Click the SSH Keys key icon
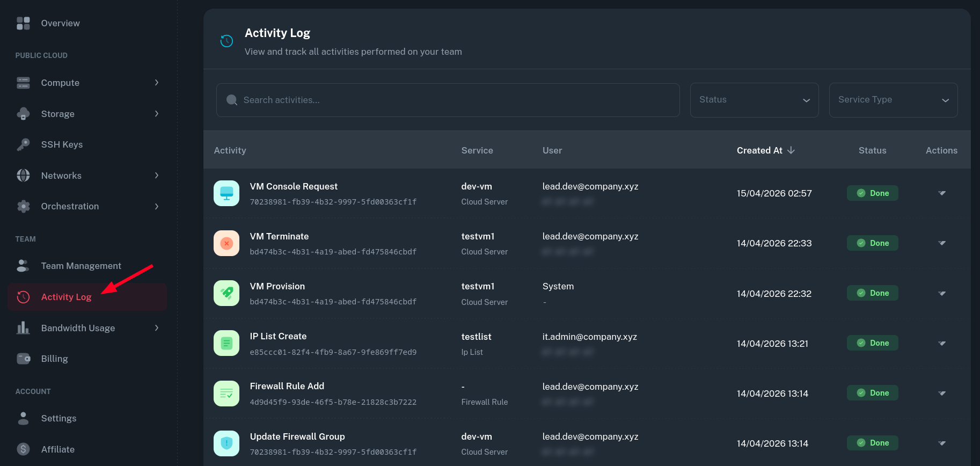This screenshot has height=466, width=980. 23,144
